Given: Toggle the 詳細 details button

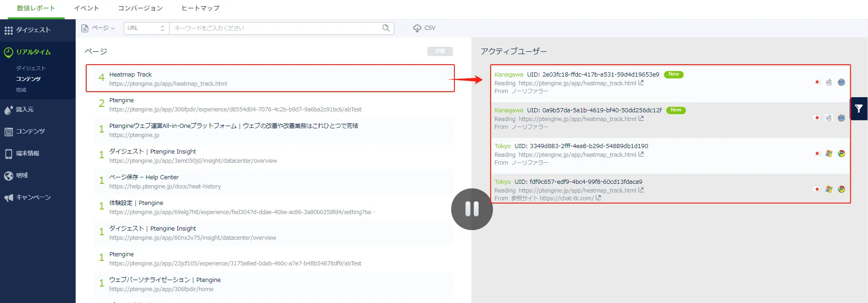Looking at the screenshot, I should click(440, 51).
